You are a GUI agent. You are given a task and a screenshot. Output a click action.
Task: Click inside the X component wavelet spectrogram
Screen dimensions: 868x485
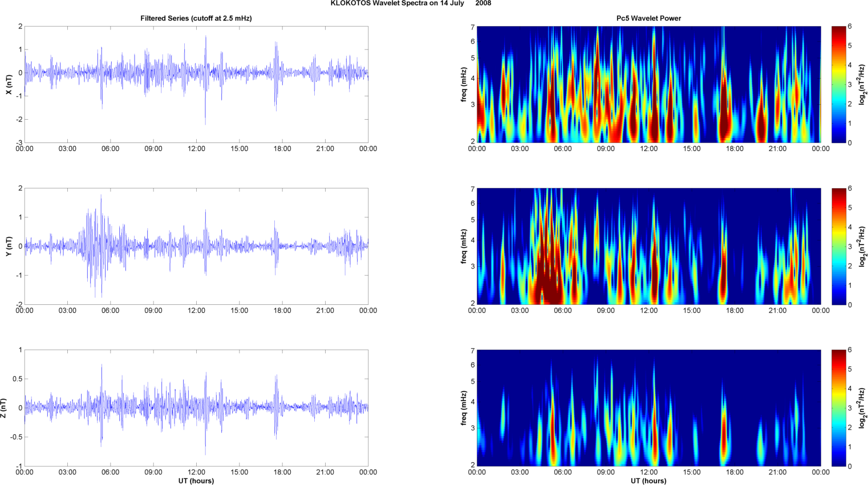[x=648, y=84]
